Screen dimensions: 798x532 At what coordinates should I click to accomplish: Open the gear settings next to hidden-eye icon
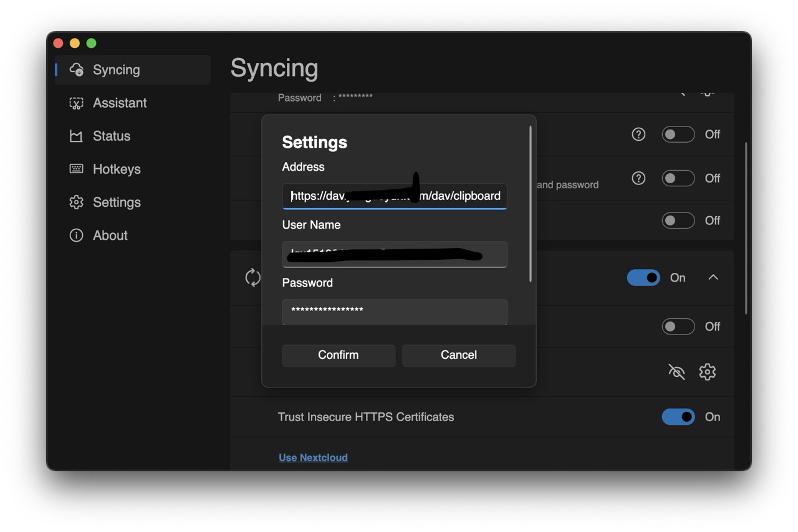(707, 372)
